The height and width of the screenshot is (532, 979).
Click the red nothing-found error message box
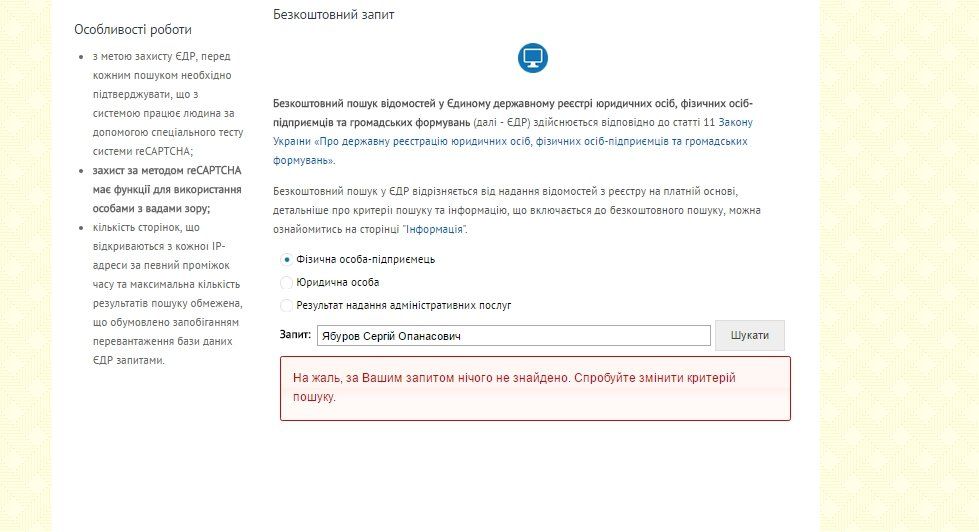pyautogui.click(x=535, y=388)
